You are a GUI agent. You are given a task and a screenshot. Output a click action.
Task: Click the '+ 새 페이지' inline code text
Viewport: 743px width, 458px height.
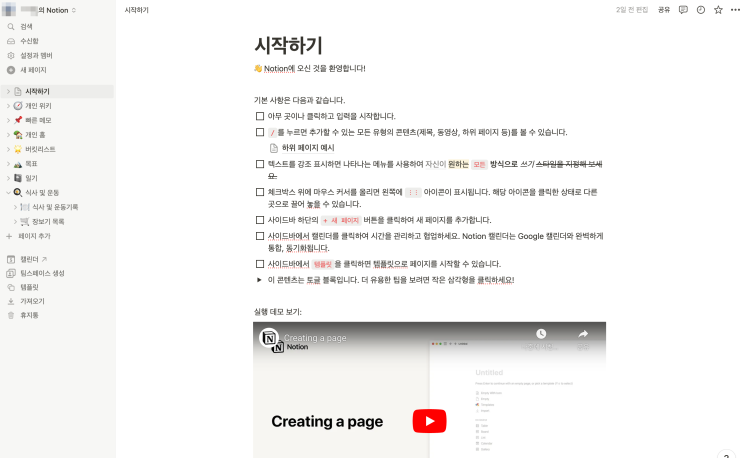tap(341, 220)
